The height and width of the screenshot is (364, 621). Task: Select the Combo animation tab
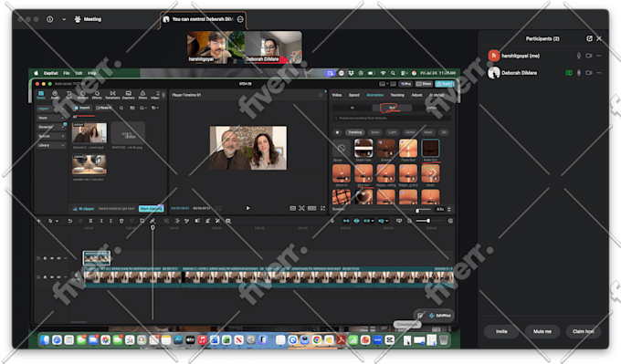[x=431, y=108]
